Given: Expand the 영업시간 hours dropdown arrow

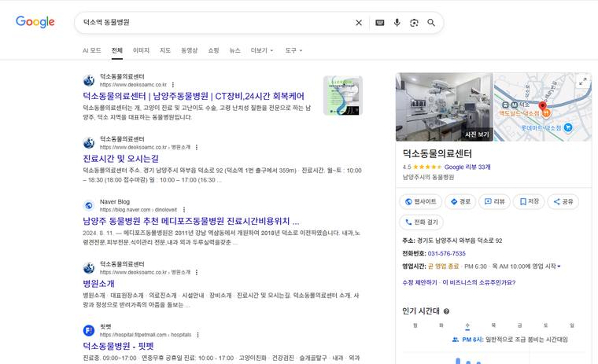Looking at the screenshot, I should pyautogui.click(x=559, y=267).
